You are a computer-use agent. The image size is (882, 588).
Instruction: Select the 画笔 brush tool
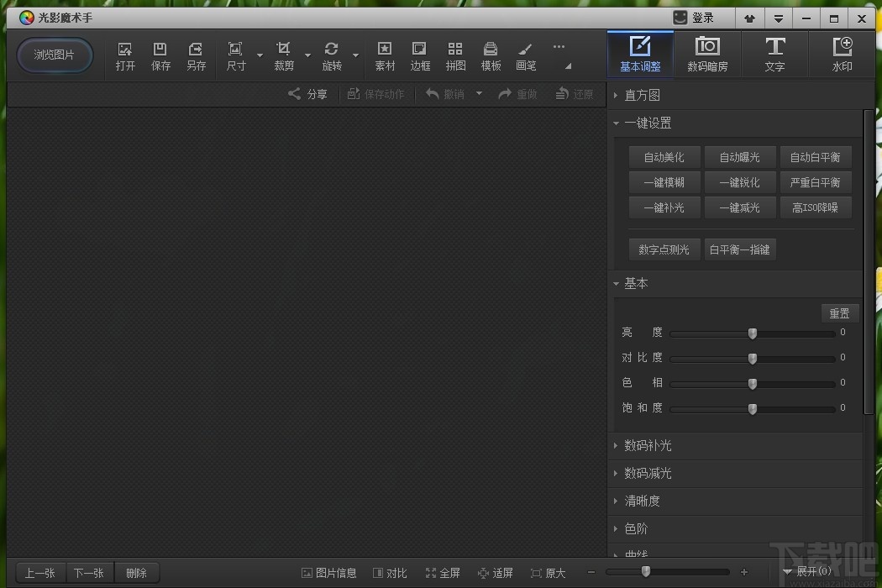tap(525, 56)
